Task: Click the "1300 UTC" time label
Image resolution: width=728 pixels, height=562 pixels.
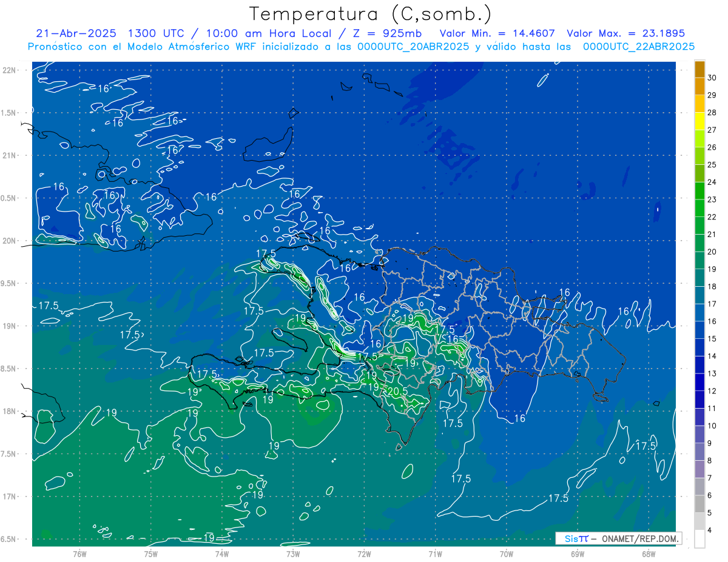Action: click(155, 33)
